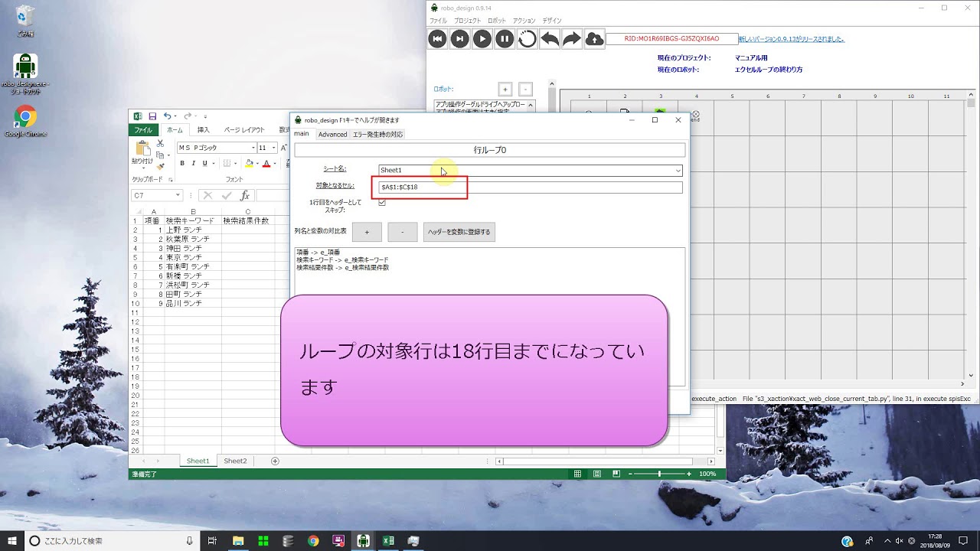Viewport: 980px width, 551px height.
Task: Open robo_design.exe desktop shortcut
Action: (25, 73)
